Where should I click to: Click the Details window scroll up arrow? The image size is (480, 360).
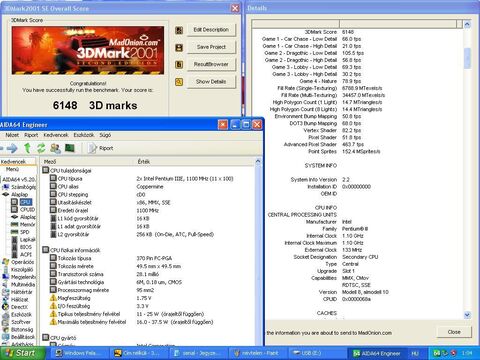[467, 24]
